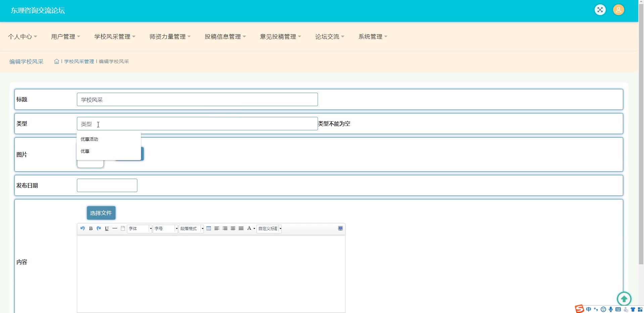The image size is (644, 313).
Task: Insert table in editor
Action: point(209,228)
